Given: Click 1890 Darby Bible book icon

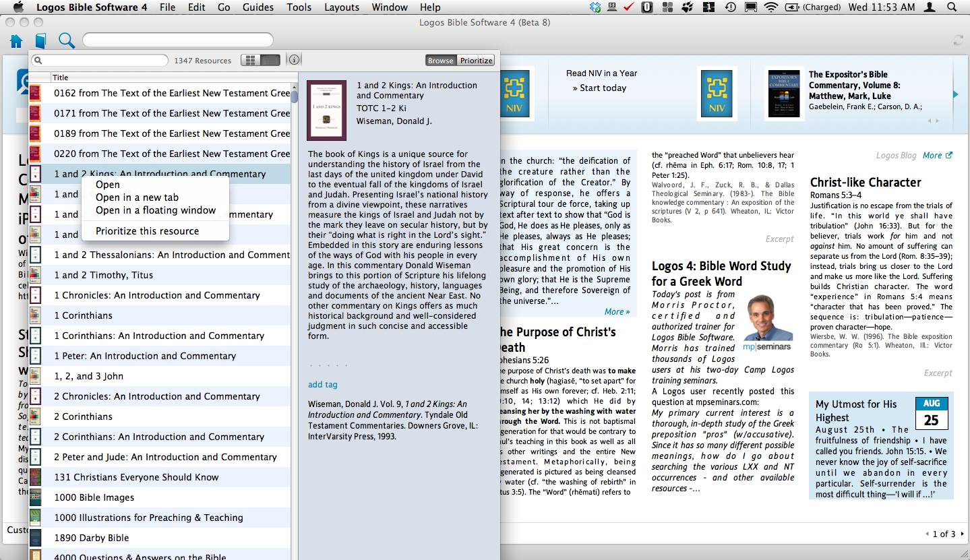Looking at the screenshot, I should [34, 538].
